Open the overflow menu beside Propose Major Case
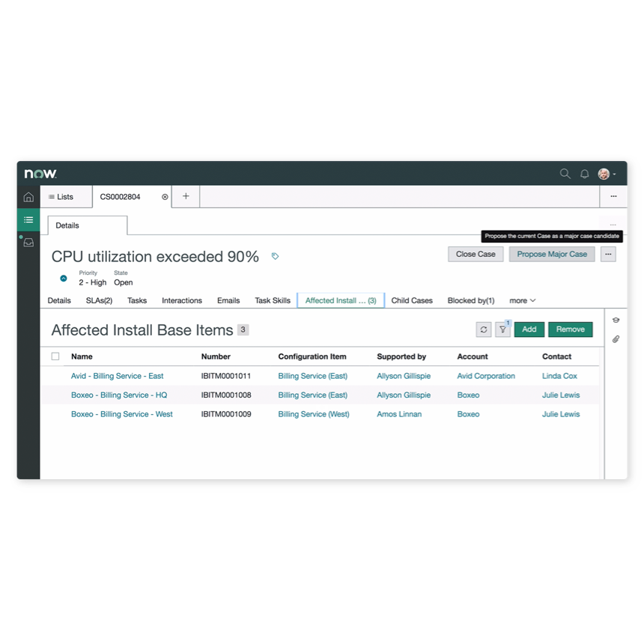Screen dimensions: 644x644 [x=607, y=254]
